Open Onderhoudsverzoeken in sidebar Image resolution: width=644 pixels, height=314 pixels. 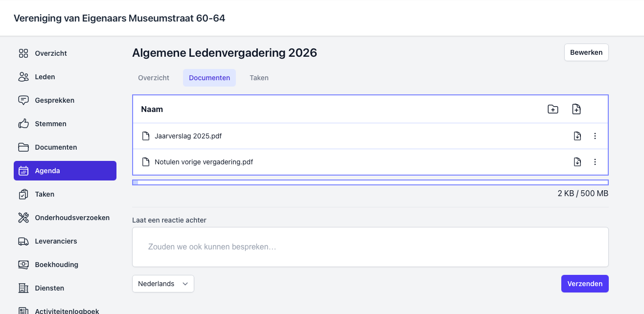coord(72,218)
